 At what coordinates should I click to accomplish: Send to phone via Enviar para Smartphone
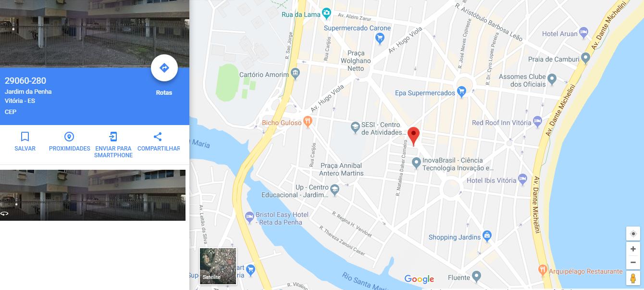tap(113, 137)
